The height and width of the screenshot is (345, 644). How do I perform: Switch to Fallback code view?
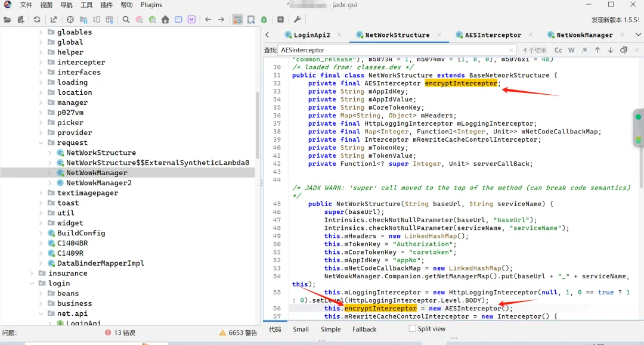point(364,330)
